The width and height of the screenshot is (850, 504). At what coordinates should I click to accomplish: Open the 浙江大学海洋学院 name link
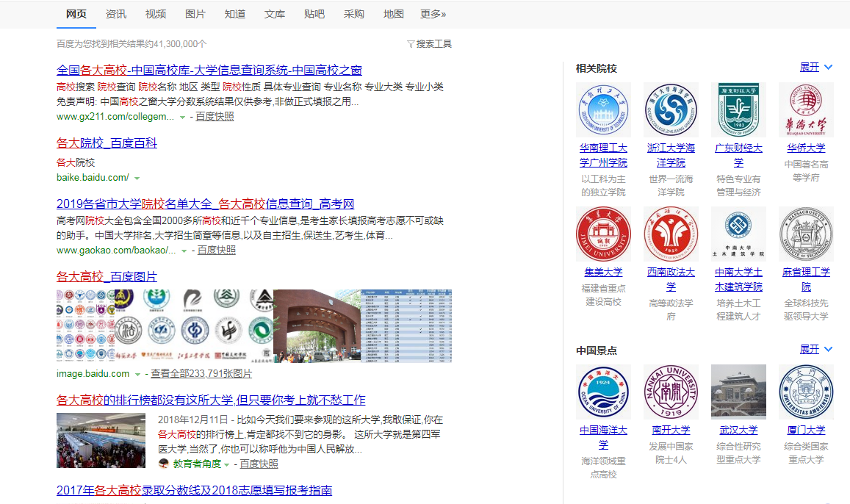point(671,155)
